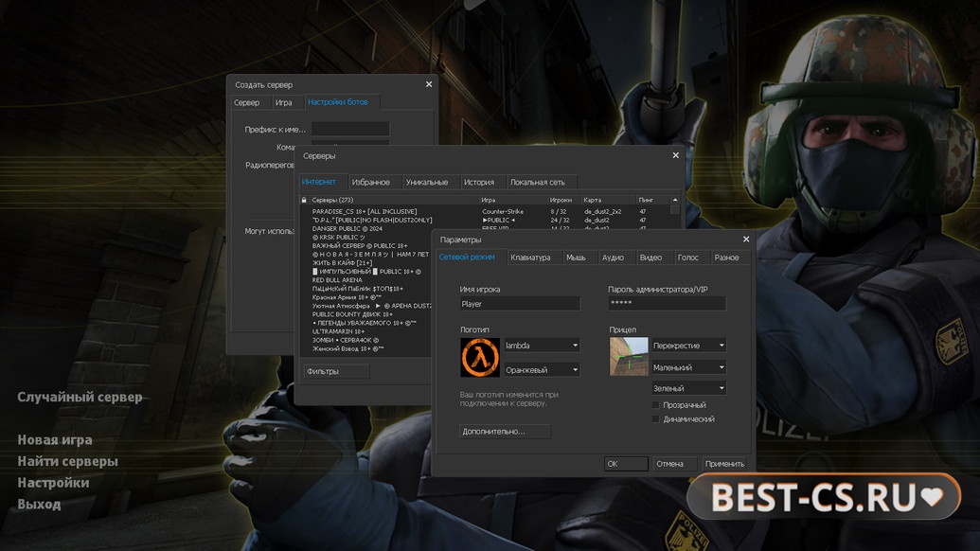The height and width of the screenshot is (551, 980).
Task: Open the Дополнительно... options button
Action: (505, 431)
